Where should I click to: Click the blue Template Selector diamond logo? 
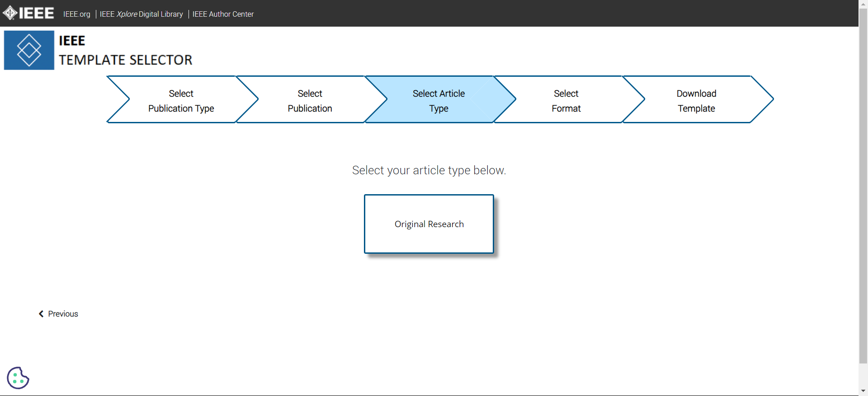pos(29,50)
